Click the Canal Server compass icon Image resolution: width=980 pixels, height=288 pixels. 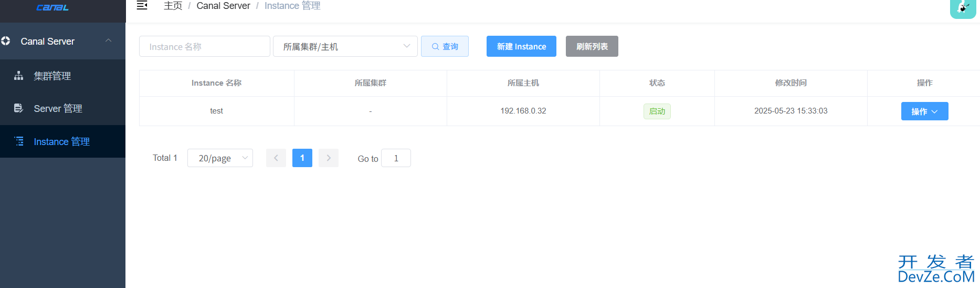coord(6,41)
